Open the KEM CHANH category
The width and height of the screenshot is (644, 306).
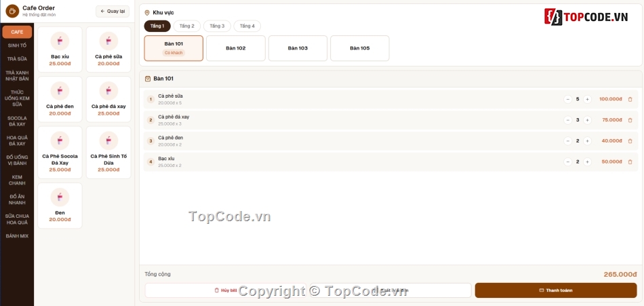click(x=17, y=180)
